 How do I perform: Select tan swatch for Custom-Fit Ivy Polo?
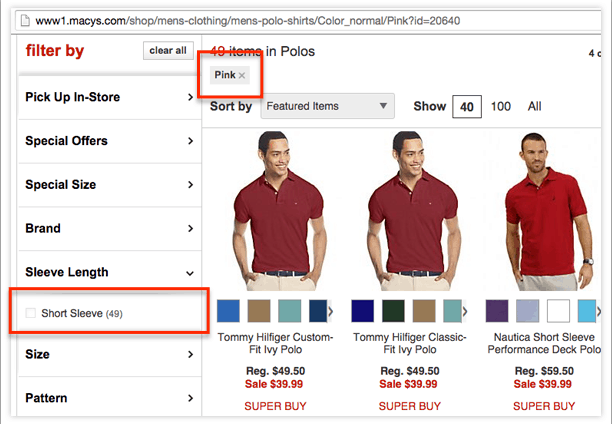(259, 311)
